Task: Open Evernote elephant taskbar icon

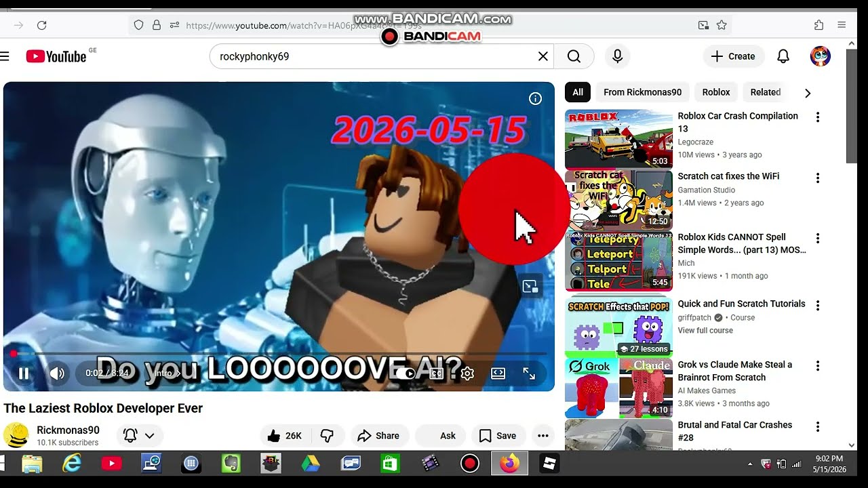Action: pyautogui.click(x=231, y=464)
